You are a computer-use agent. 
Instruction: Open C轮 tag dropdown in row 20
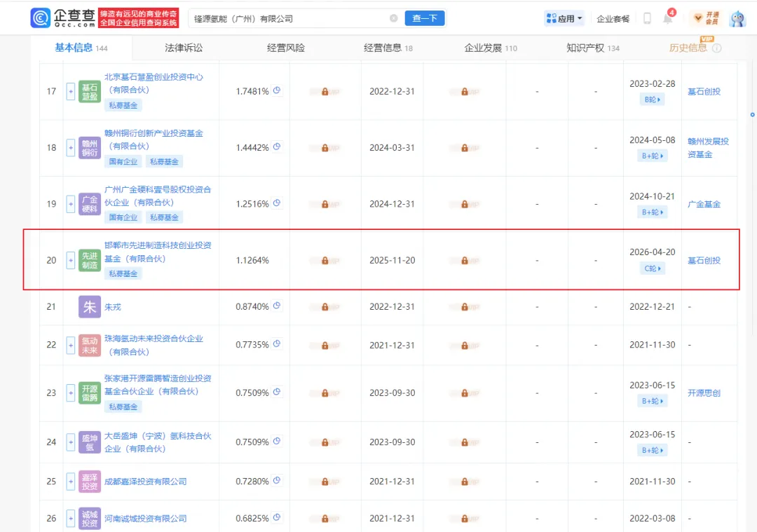[x=653, y=268]
